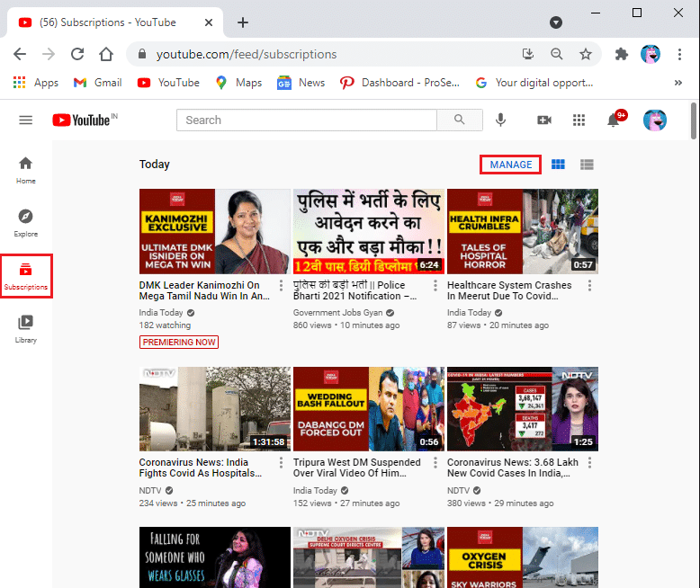This screenshot has height=588, width=700.
Task: Bookmark page with star icon
Action: [586, 54]
